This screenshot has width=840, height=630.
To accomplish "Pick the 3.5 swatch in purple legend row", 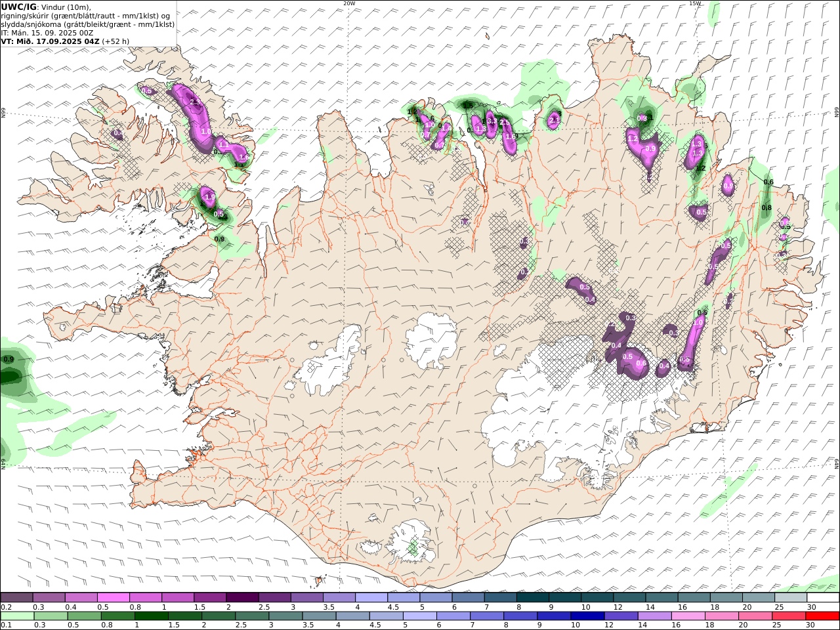I will (x=339, y=598).
